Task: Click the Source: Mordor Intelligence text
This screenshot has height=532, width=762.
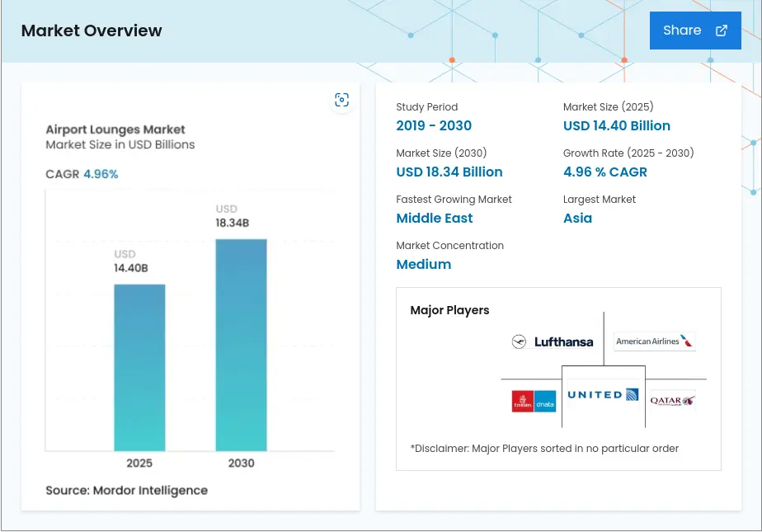Action: [x=126, y=491]
